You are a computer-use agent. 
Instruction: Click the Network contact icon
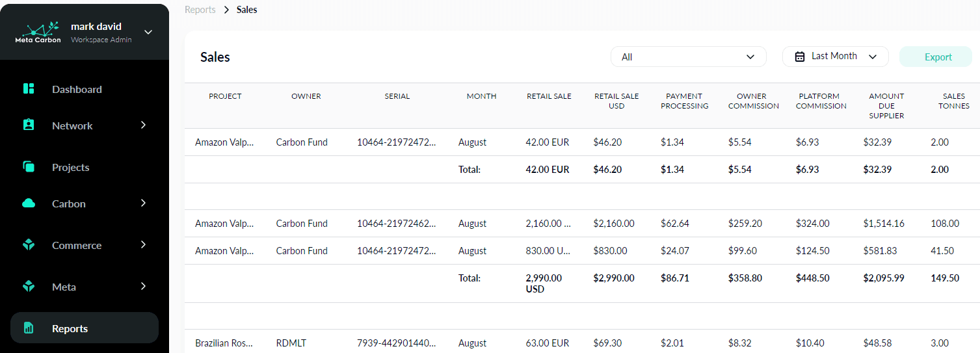[29, 125]
